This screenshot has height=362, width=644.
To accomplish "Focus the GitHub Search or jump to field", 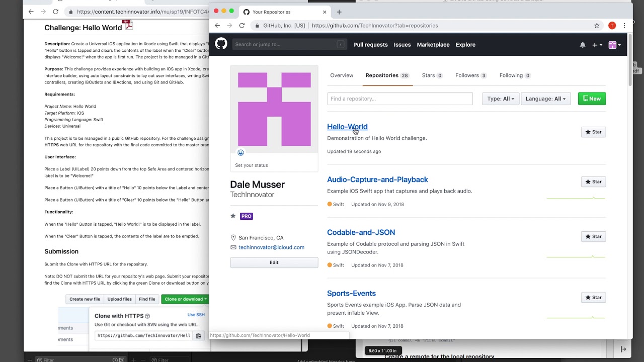I will pos(290,44).
